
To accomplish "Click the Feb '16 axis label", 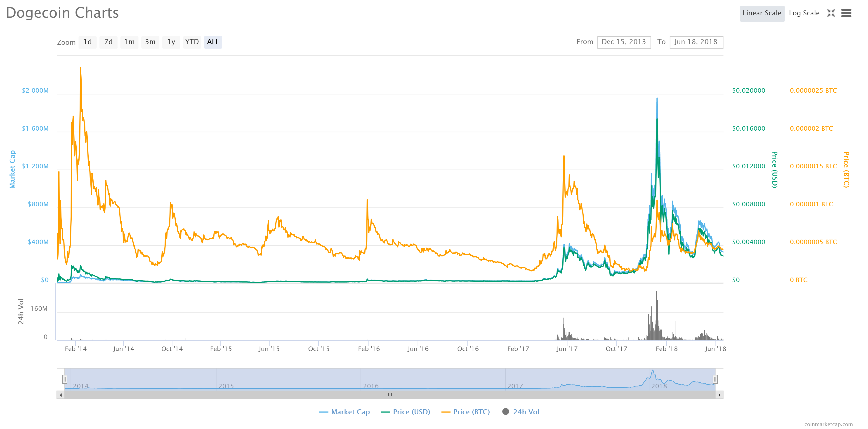I will click(369, 349).
